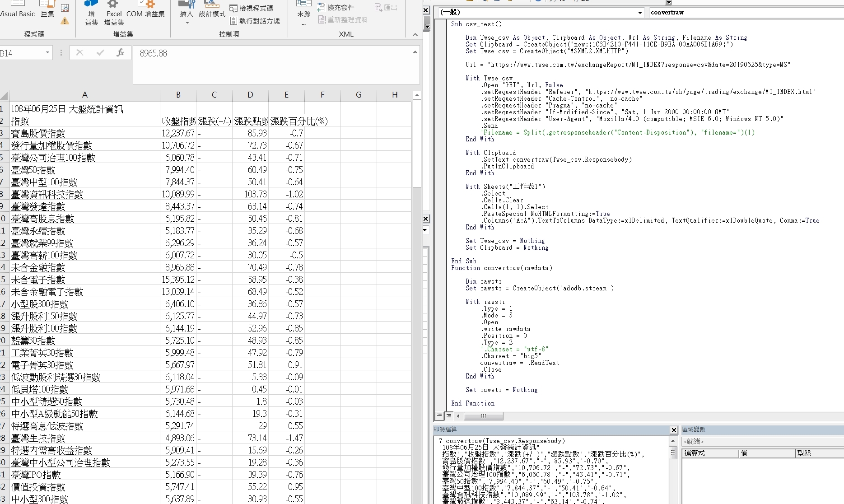Click the code horizontal scrollbar thumb
Image resolution: width=844 pixels, height=504 pixels.
point(484,416)
